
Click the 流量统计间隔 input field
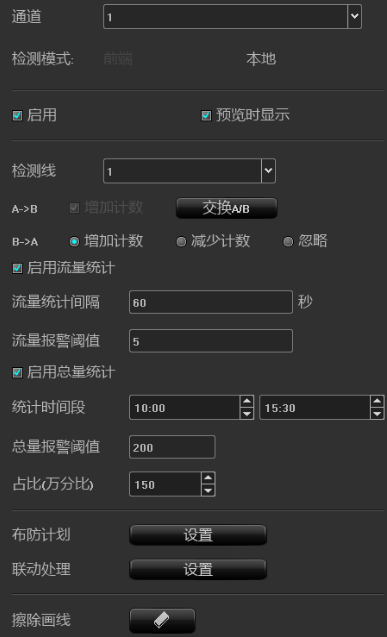(x=211, y=302)
